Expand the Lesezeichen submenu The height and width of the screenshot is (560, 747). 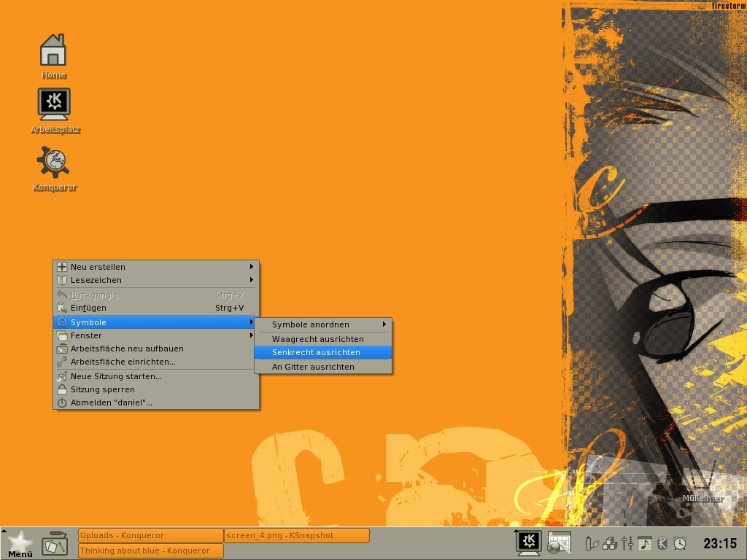click(x=156, y=280)
